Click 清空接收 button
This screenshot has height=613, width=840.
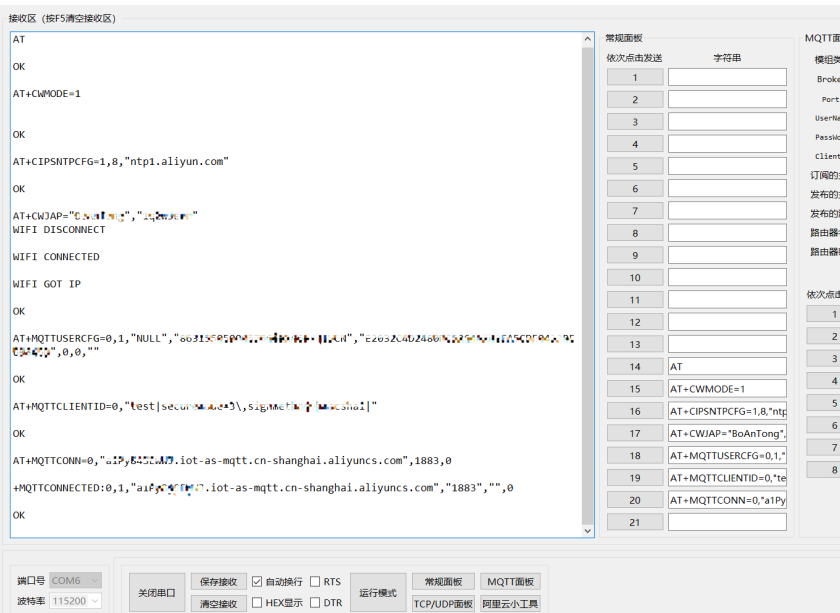(219, 603)
